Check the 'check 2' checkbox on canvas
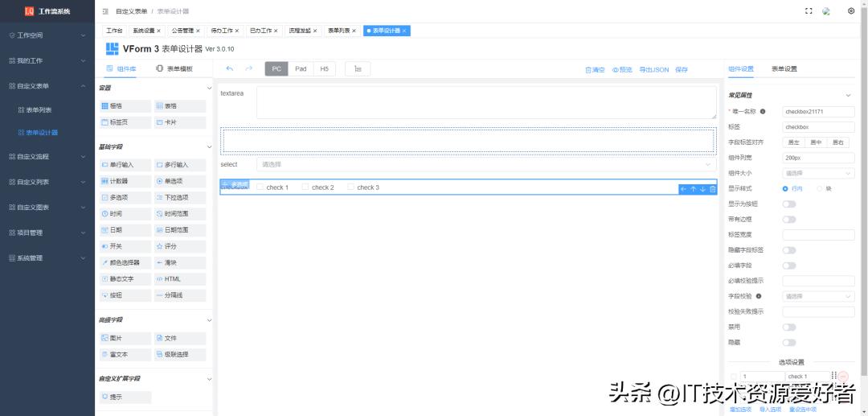The height and width of the screenshot is (416, 868). click(x=305, y=187)
